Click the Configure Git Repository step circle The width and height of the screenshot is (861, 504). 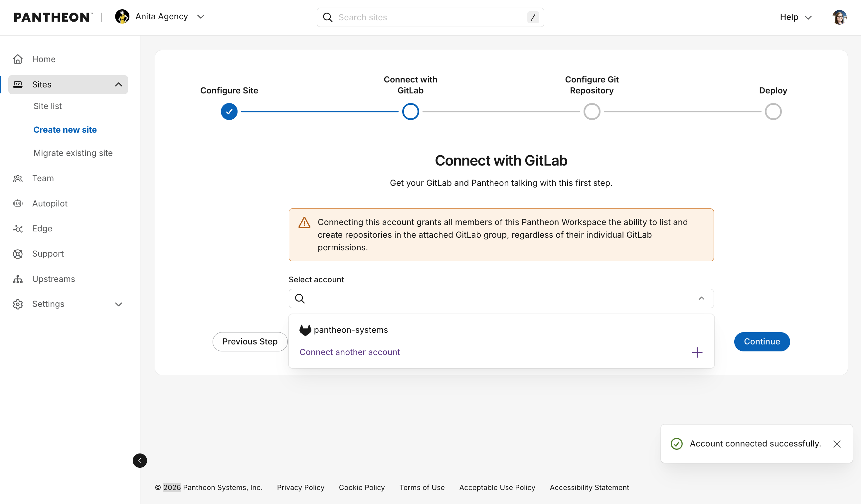point(592,112)
